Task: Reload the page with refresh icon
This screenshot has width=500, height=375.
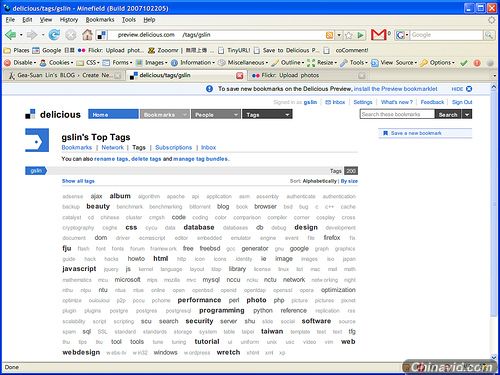Action: (54, 35)
